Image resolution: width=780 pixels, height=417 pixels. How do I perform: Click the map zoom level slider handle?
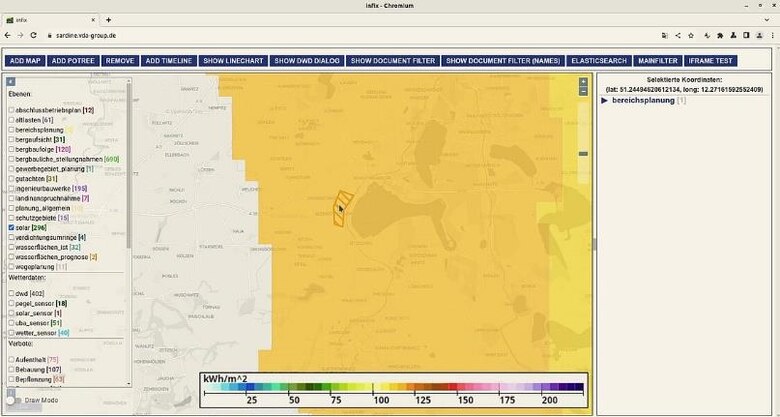583,154
